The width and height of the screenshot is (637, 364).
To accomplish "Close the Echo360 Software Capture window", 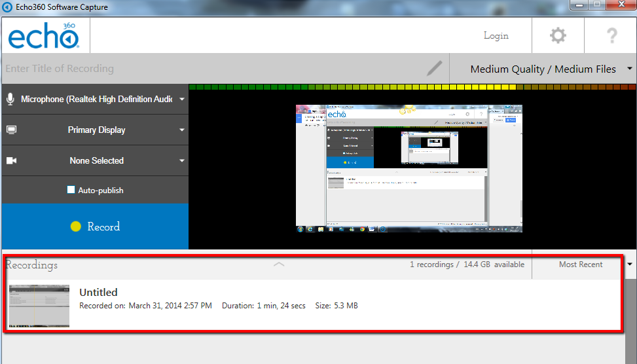I will pos(621,5).
